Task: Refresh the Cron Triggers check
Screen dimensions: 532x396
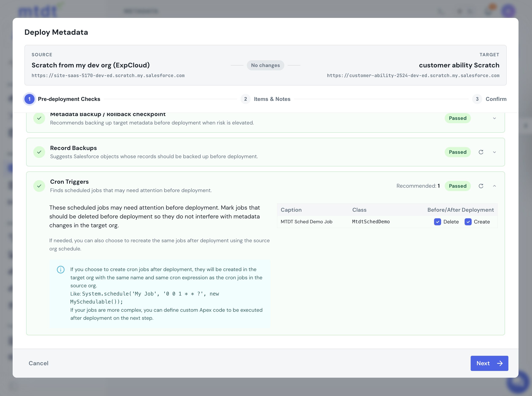Action: (x=481, y=186)
